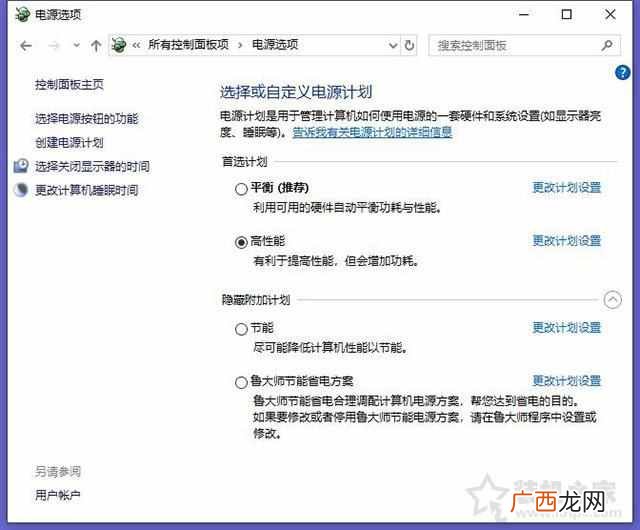The image size is (640, 530).
Task: Click the 首选计划 section label
Action: [x=244, y=162]
